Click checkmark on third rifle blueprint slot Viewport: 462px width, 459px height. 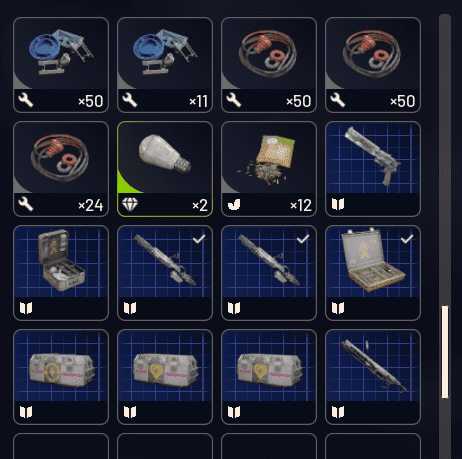point(303,239)
